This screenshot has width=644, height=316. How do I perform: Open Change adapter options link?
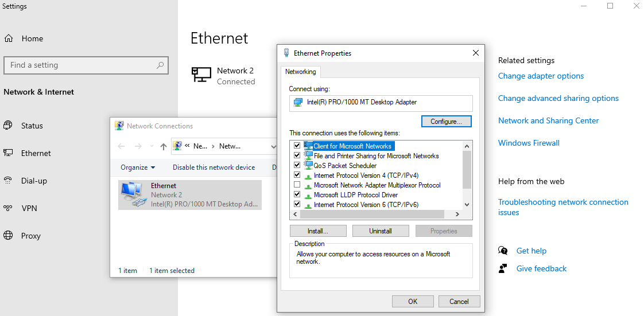541,76
